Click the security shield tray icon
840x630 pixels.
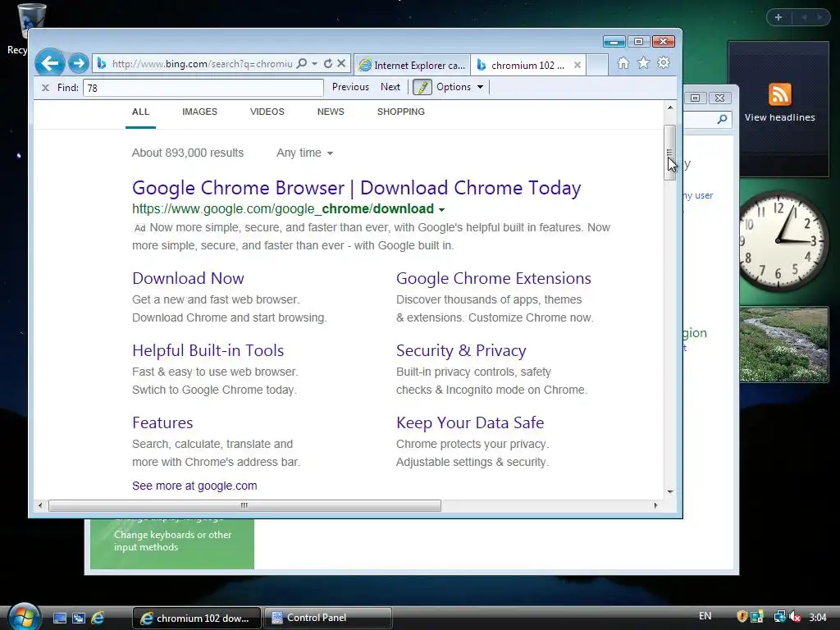(x=742, y=617)
